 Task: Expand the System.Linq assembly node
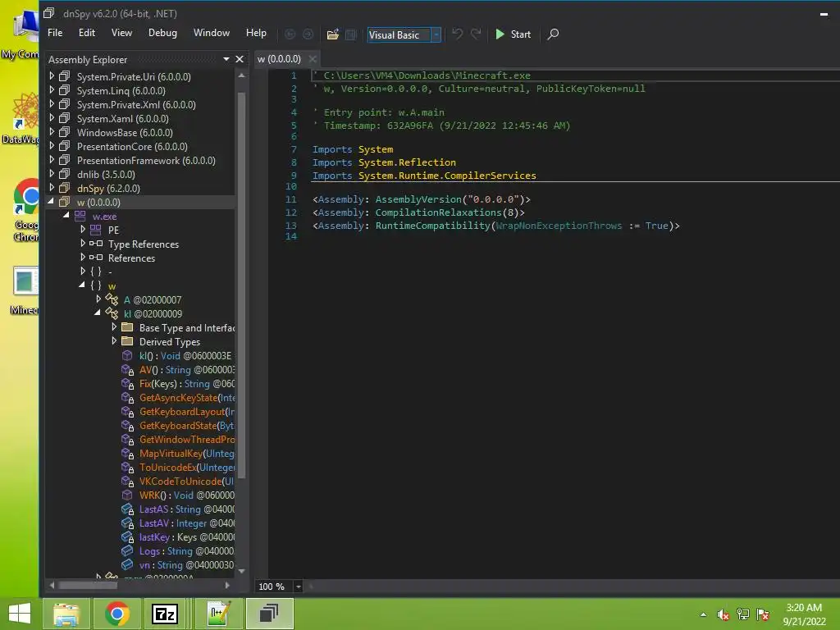[52, 90]
